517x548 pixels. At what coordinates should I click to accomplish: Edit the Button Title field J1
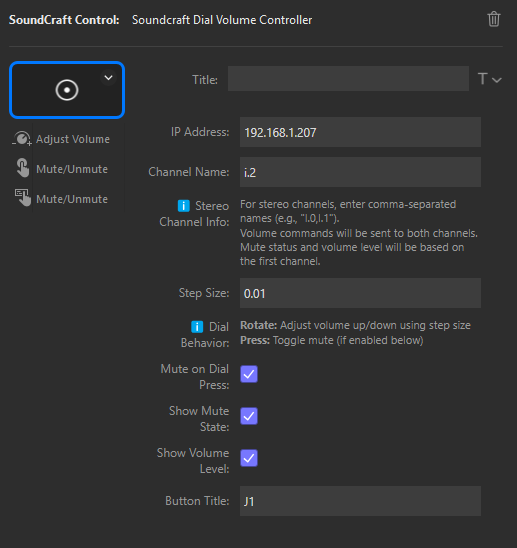(360, 501)
